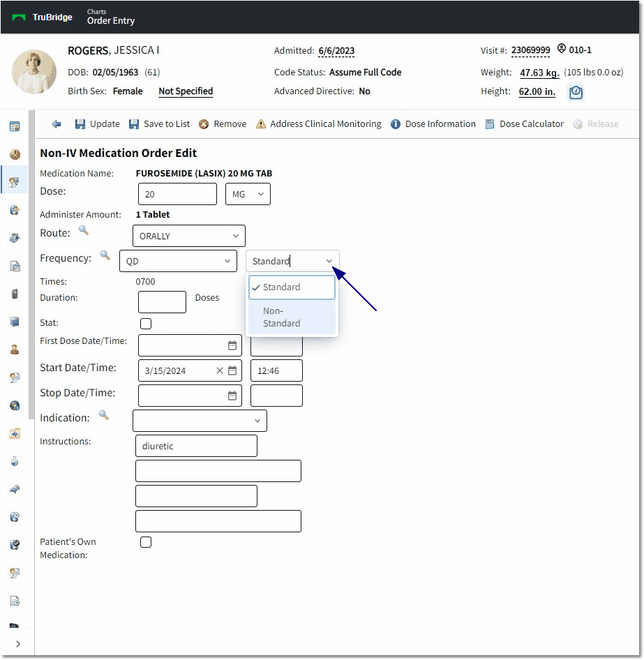This screenshot has width=644, height=660.
Task: Open the Stop Date calendar picker
Action: tap(232, 396)
